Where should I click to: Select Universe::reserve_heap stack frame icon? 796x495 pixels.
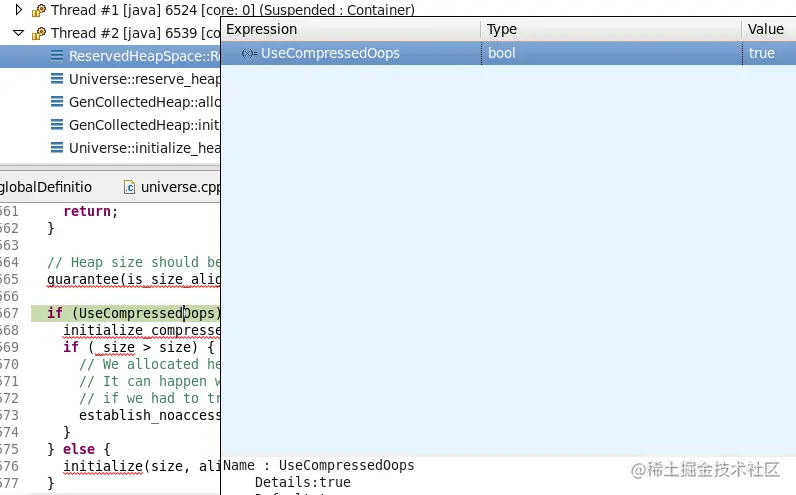[x=57, y=79]
